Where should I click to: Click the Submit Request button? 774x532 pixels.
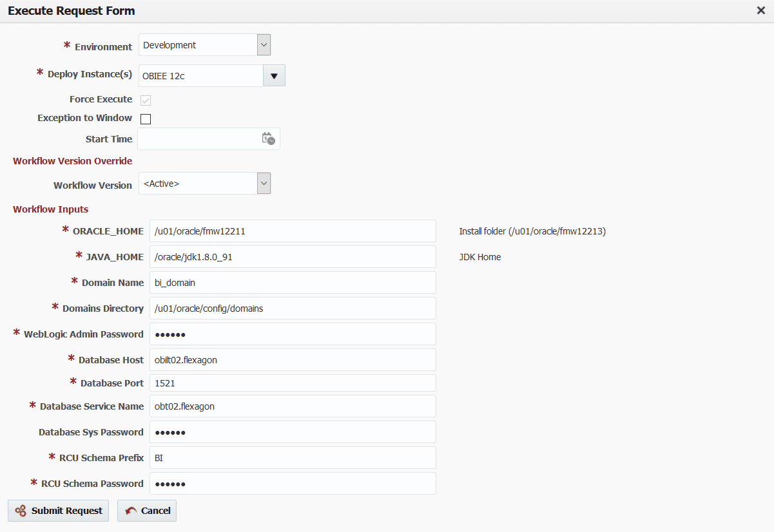tap(58, 511)
